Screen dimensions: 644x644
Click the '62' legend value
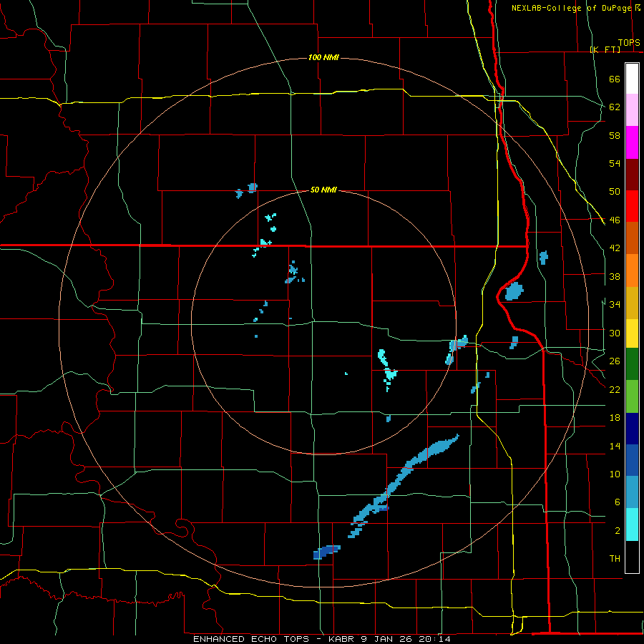pyautogui.click(x=615, y=107)
